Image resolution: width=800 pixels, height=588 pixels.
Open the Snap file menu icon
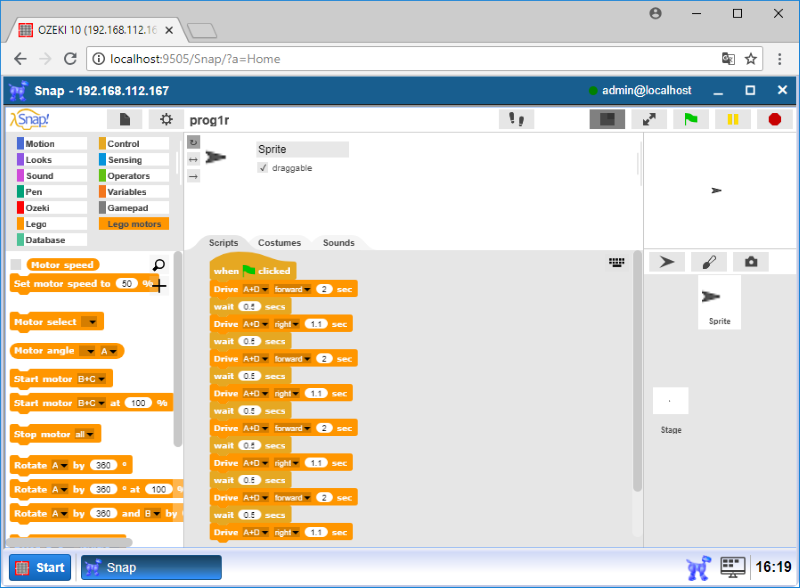click(124, 119)
